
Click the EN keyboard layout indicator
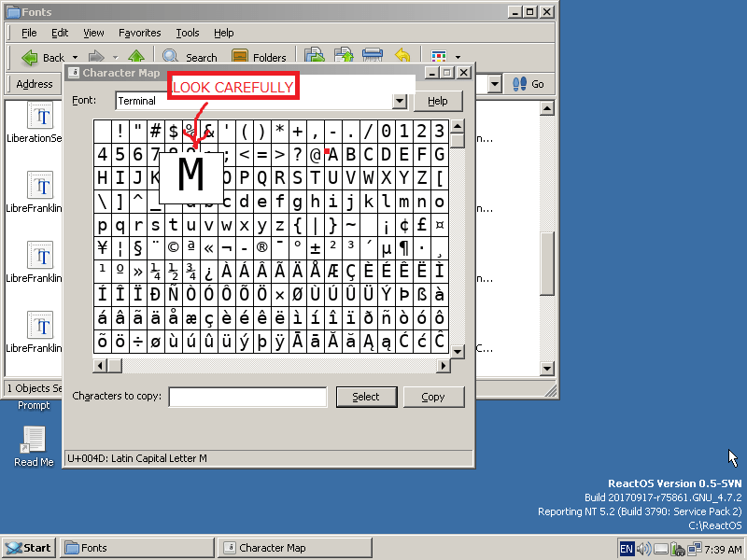(x=627, y=548)
